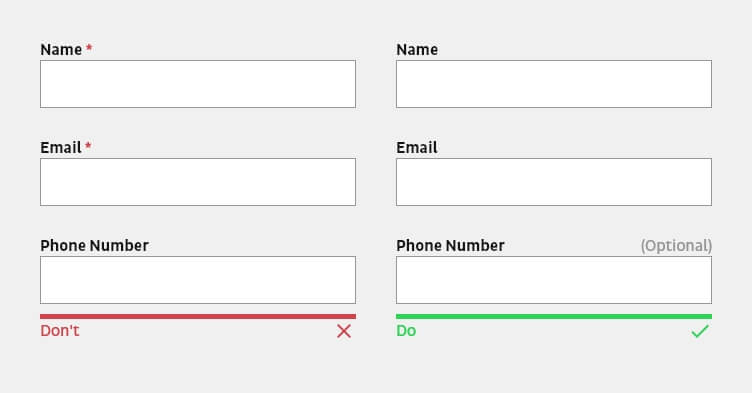Screen dimensions: 752x393
Task: Focus the Email field in the Do form
Action: click(x=554, y=182)
